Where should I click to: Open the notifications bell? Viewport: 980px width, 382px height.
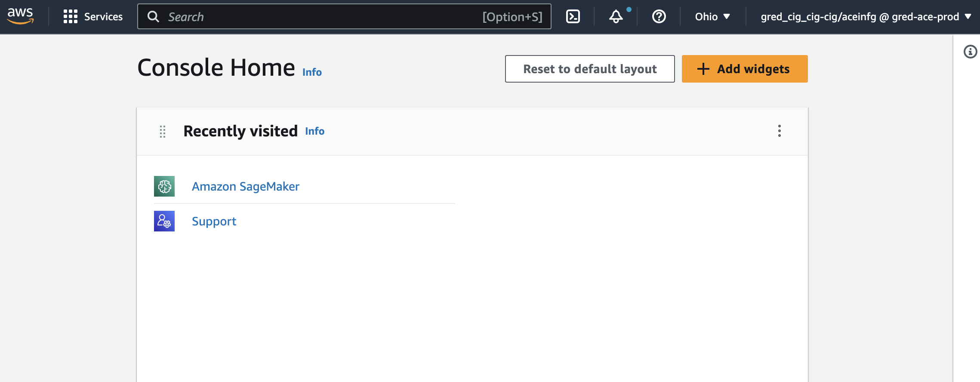(616, 17)
